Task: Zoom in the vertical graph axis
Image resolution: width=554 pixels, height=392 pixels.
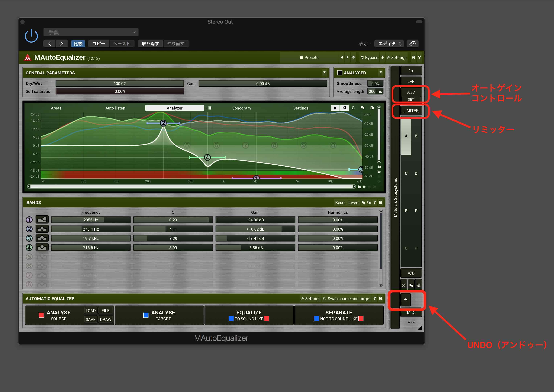Action: coord(379,172)
